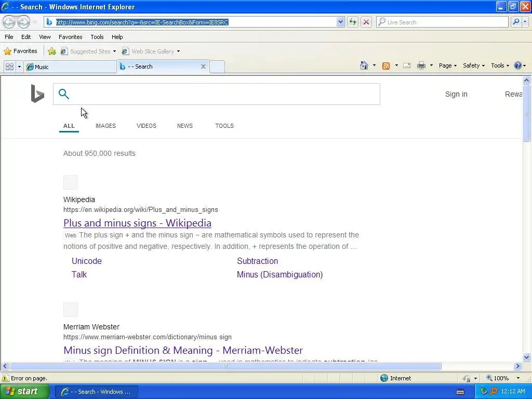
Task: Click the on-screen keyboard tray icon
Action: pyautogui.click(x=460, y=392)
